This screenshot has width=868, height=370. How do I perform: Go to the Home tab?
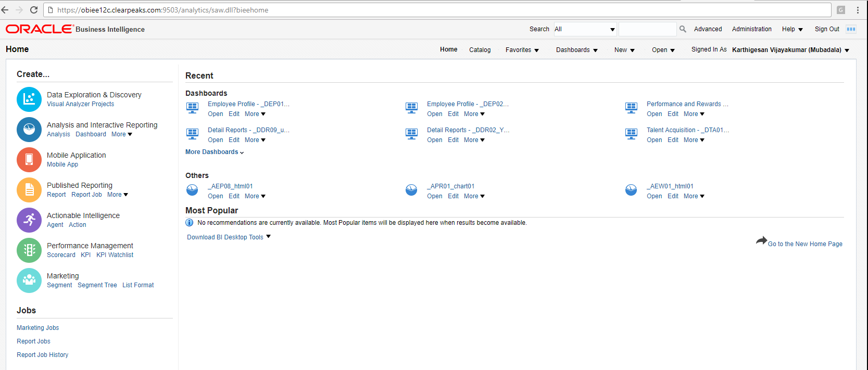point(449,49)
